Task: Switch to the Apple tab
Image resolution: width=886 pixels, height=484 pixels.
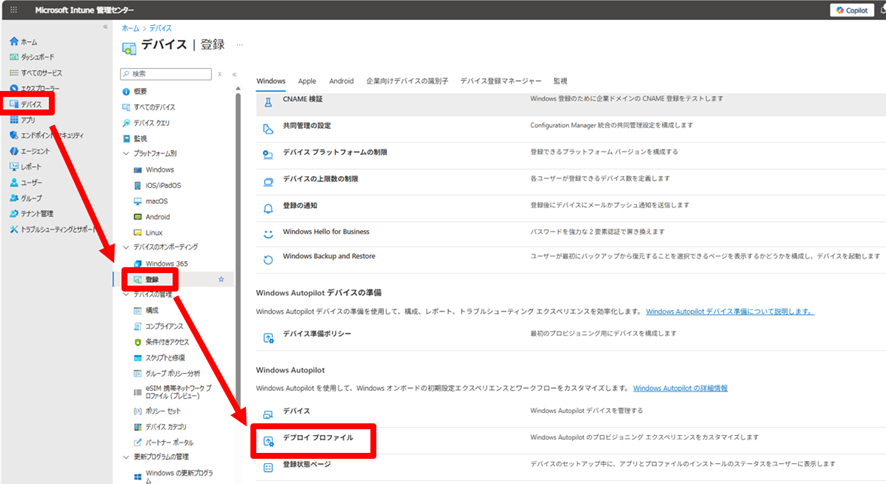Action: pyautogui.click(x=306, y=81)
